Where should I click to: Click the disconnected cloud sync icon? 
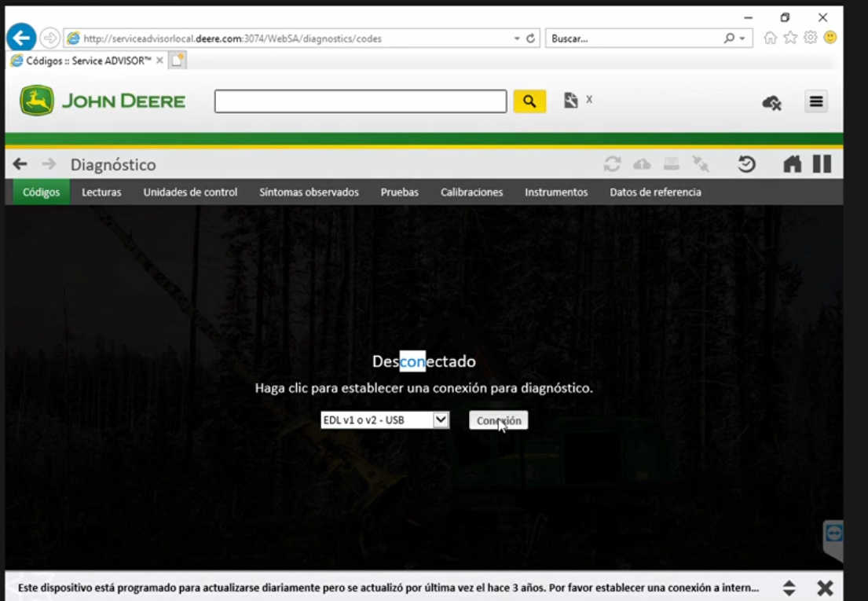click(771, 101)
